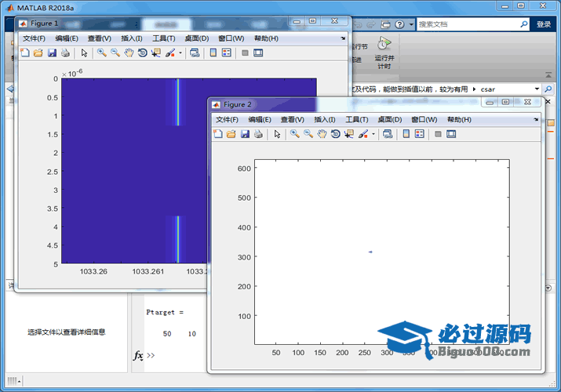Open 文件(F) menu in Figure 2
The height and width of the screenshot is (392, 561).
pos(227,119)
